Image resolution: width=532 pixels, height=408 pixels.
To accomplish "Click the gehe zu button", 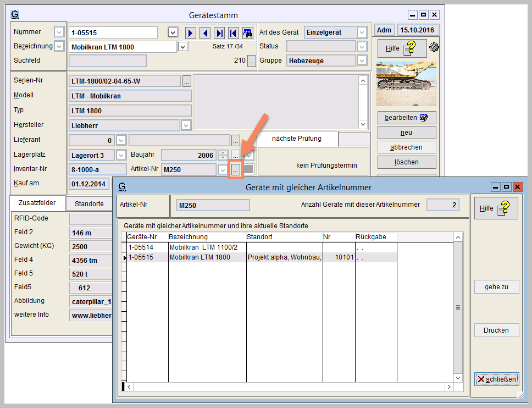I will coord(496,287).
